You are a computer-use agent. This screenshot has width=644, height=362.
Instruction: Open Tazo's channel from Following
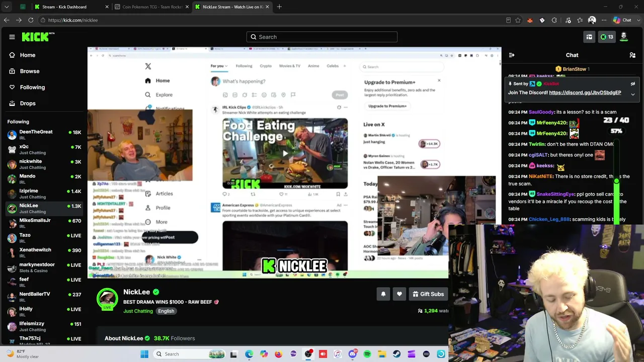tap(44, 238)
